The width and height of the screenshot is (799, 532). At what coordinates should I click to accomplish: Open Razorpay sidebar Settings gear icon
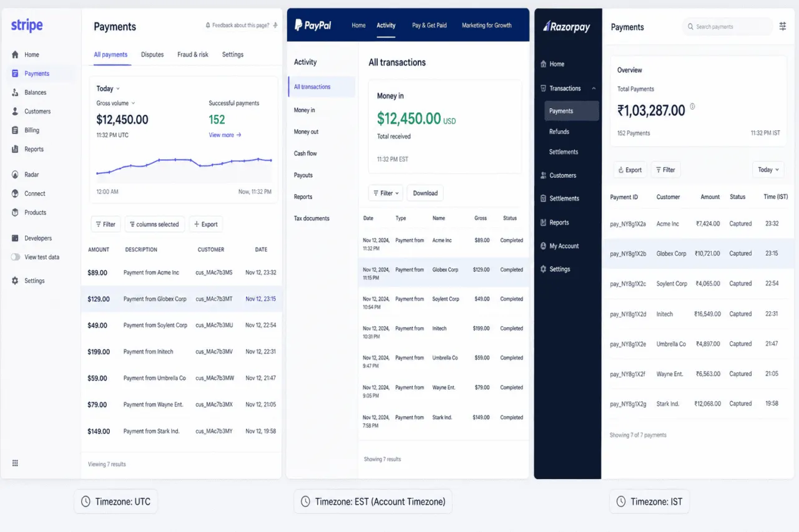[x=544, y=269]
